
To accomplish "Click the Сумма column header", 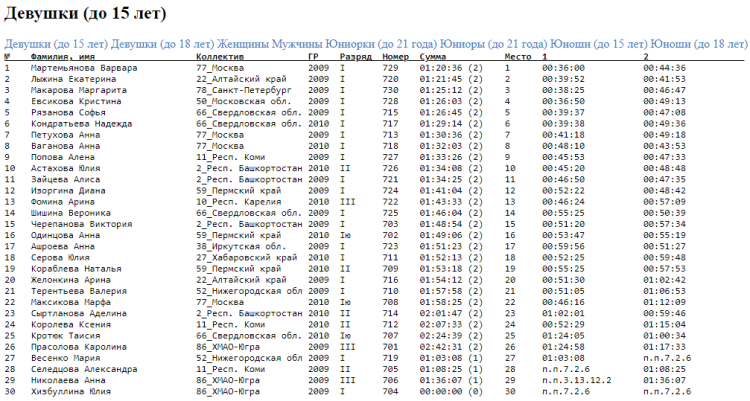I will [x=434, y=57].
